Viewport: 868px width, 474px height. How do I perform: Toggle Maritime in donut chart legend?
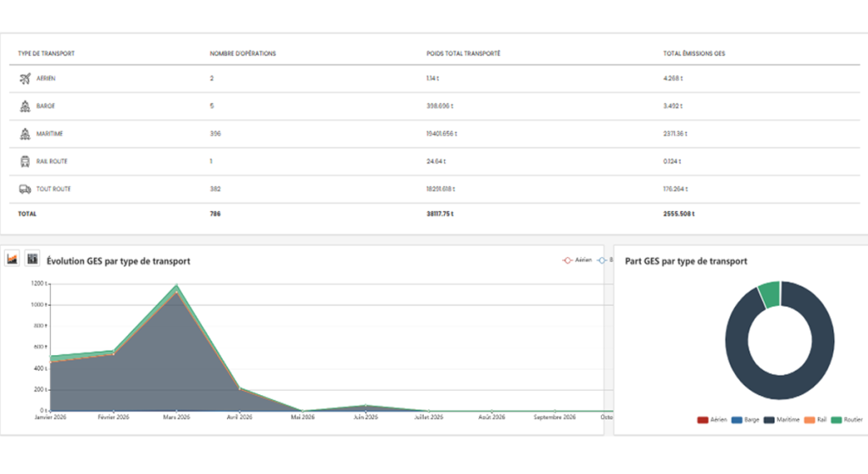[x=782, y=420]
